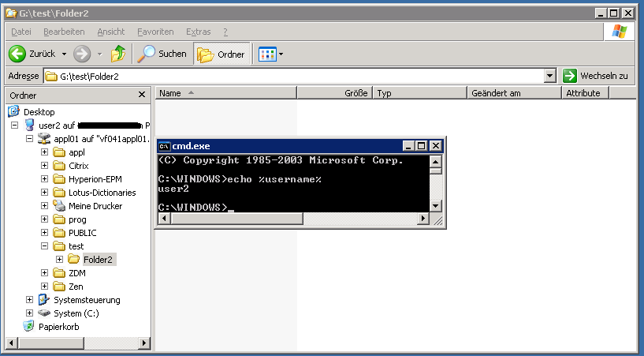The width and height of the screenshot is (644, 356).
Task: Select the prog folder icon
Action: point(59,219)
